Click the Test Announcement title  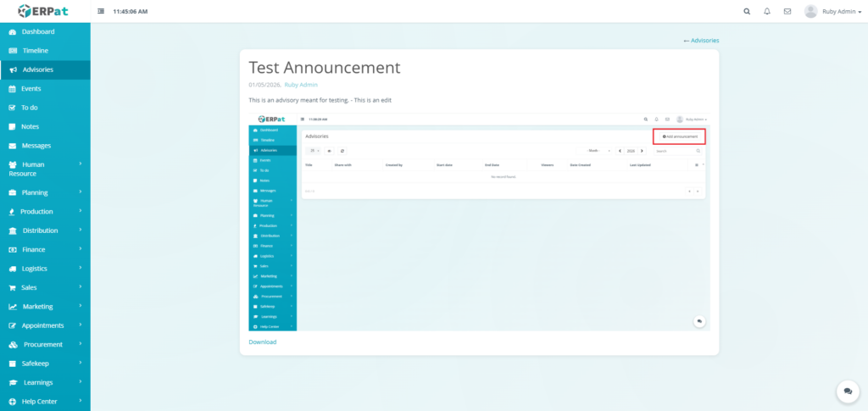[325, 68]
